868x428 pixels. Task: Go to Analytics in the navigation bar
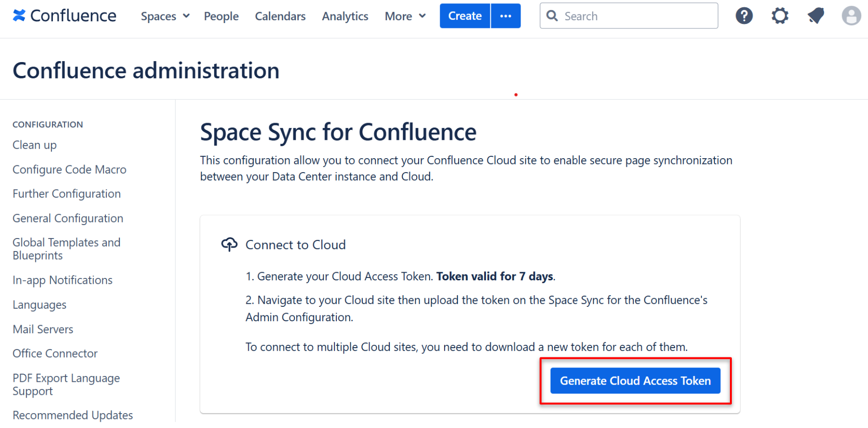345,16
